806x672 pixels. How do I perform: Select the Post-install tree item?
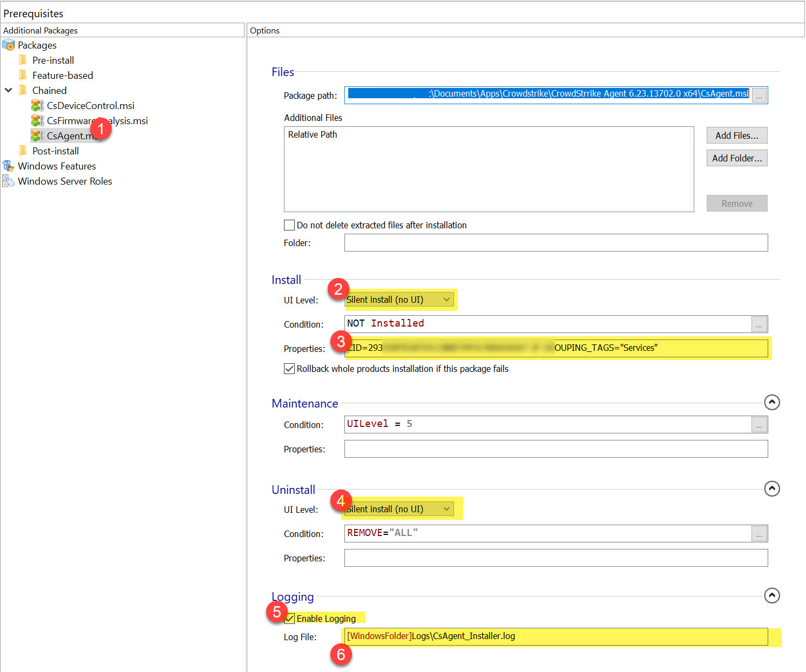[x=56, y=151]
